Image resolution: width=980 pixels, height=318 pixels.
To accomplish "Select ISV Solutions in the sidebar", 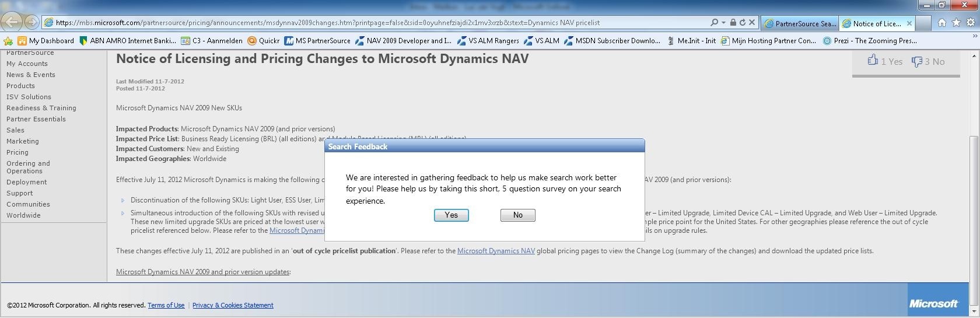I will [29, 97].
